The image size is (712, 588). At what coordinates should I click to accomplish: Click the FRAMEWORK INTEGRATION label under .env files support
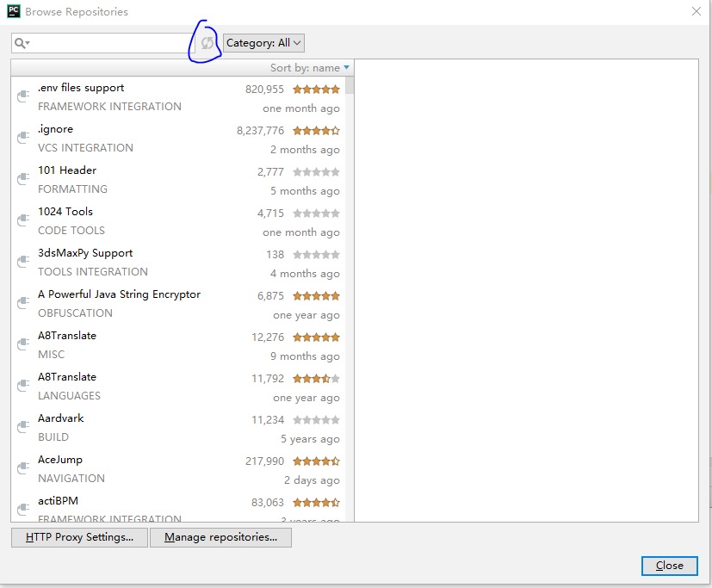pos(109,107)
